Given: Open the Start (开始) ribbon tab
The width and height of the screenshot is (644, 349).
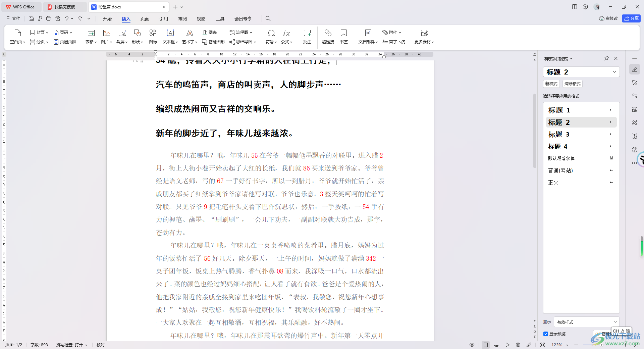Looking at the screenshot, I should tap(107, 19).
